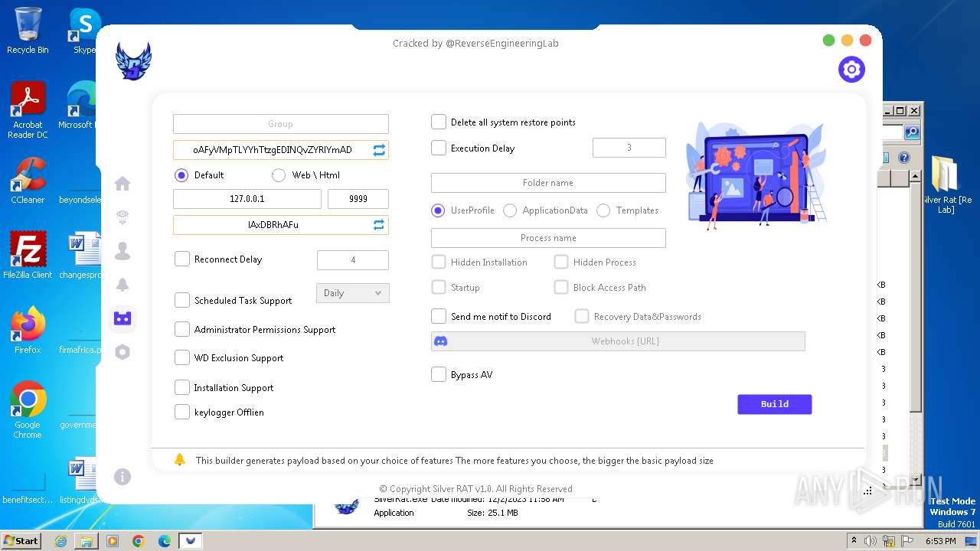Open Silver Rat folder on desktop

(945, 184)
